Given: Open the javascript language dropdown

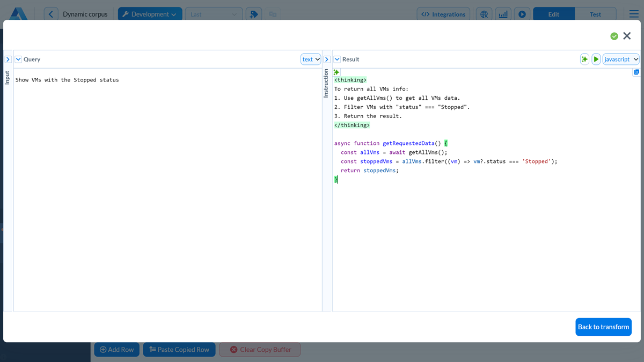Looking at the screenshot, I should (621, 59).
